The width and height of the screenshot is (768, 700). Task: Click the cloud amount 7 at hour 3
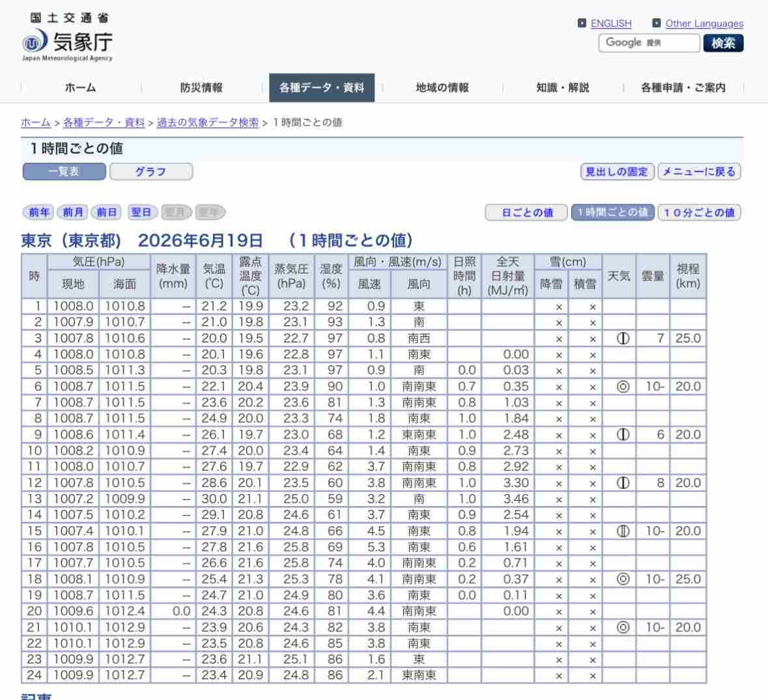(x=661, y=338)
